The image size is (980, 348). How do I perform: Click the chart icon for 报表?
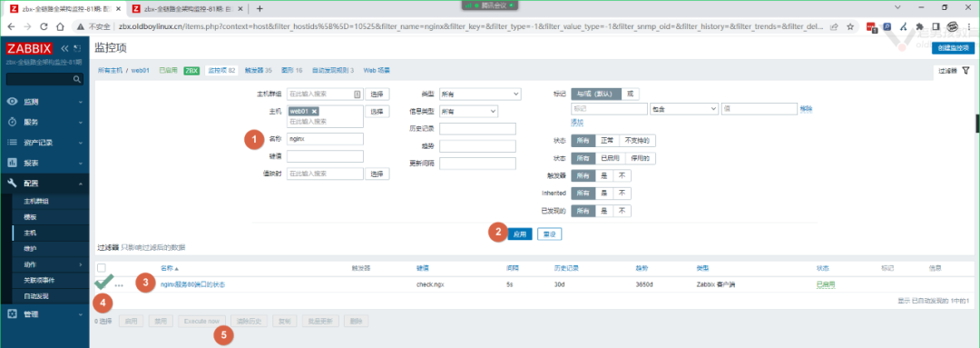click(x=12, y=163)
